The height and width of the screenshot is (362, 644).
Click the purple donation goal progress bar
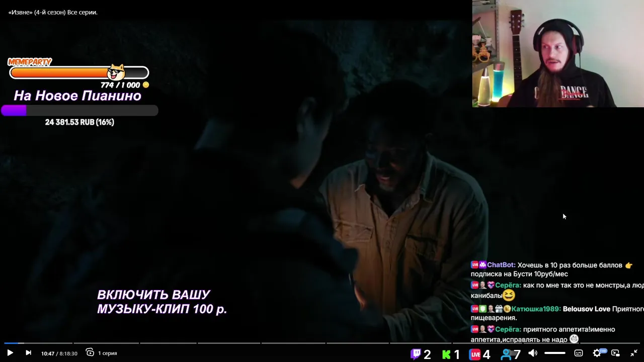pos(79,110)
